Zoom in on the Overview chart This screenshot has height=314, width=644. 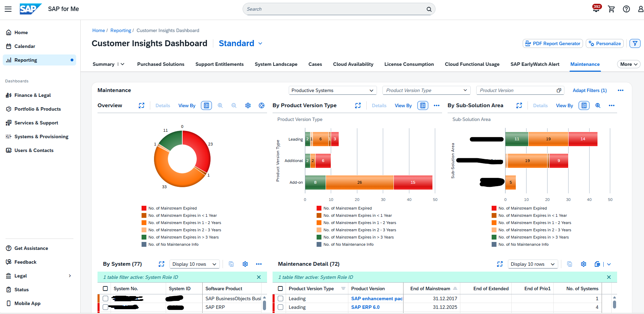220,105
